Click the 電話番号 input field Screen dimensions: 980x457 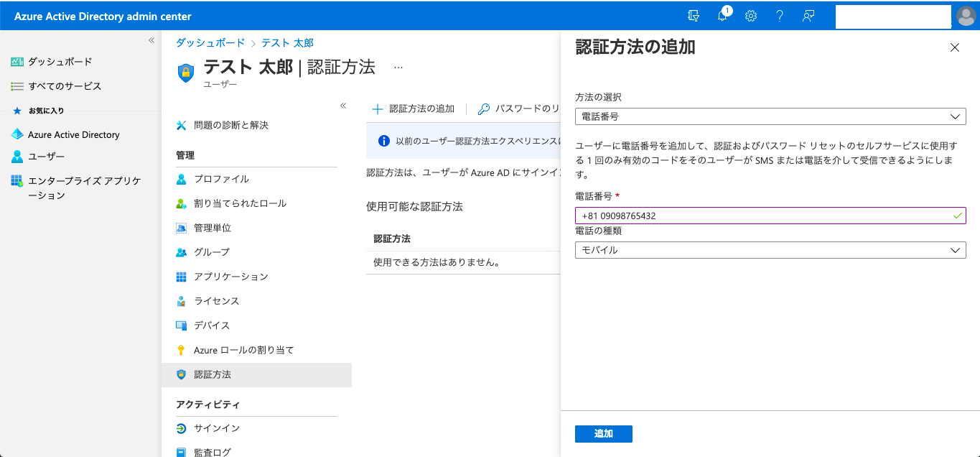point(770,216)
